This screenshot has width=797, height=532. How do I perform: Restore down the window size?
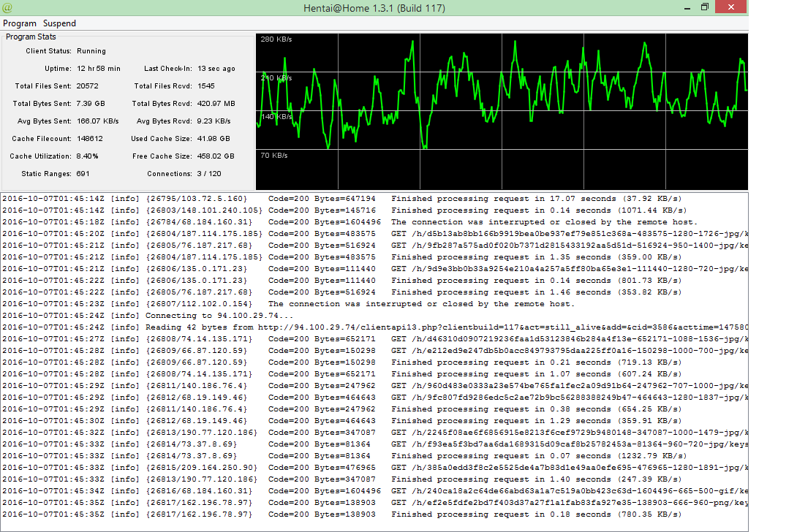[705, 7]
